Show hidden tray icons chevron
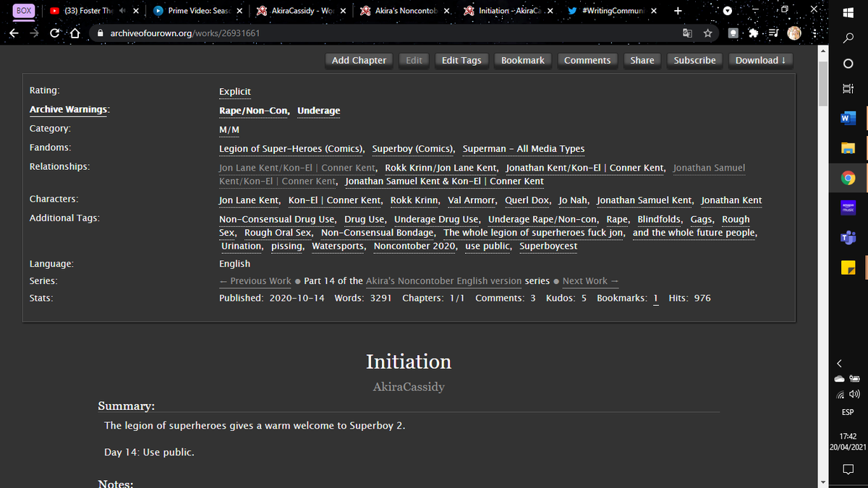868x488 pixels. click(840, 363)
